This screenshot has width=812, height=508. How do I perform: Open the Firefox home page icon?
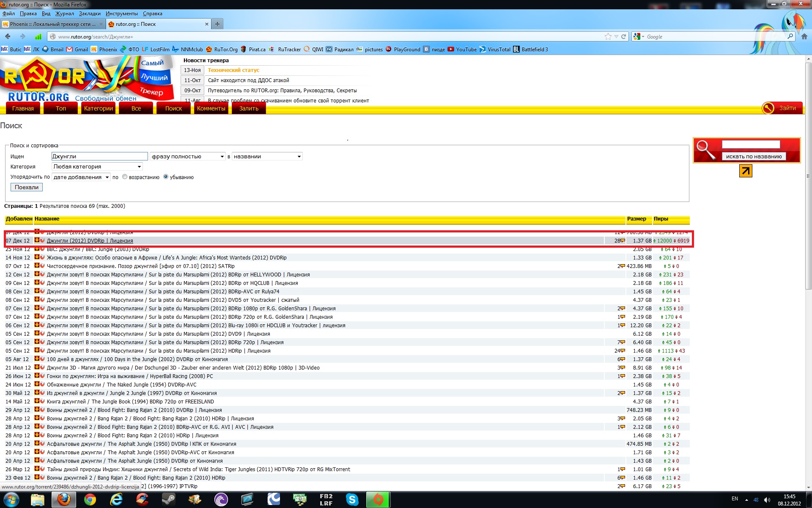[x=804, y=36]
